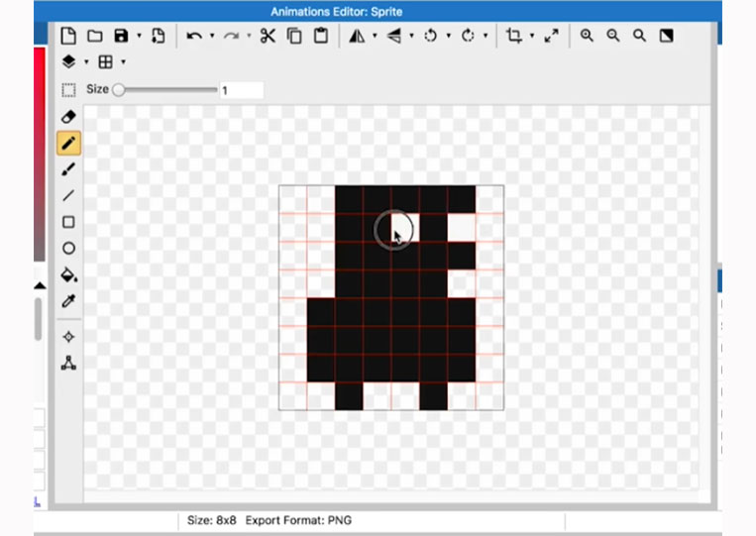Open a file with the folder icon
The width and height of the screenshot is (756, 536).
pyautogui.click(x=95, y=36)
